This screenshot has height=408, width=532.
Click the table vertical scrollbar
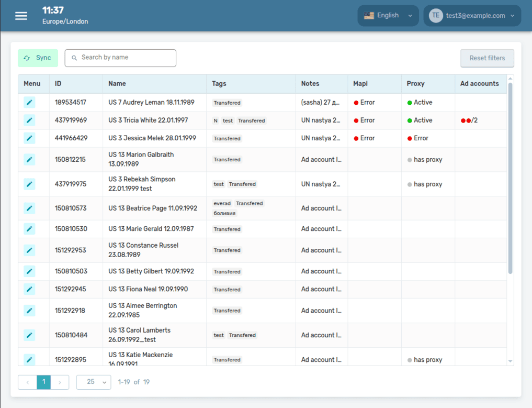[511, 178]
